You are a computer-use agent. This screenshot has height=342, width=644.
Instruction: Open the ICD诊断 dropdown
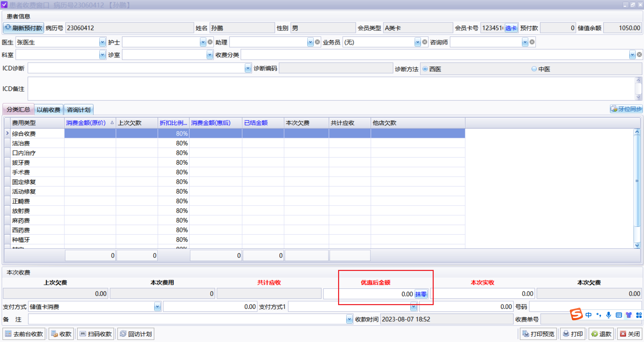click(x=248, y=68)
